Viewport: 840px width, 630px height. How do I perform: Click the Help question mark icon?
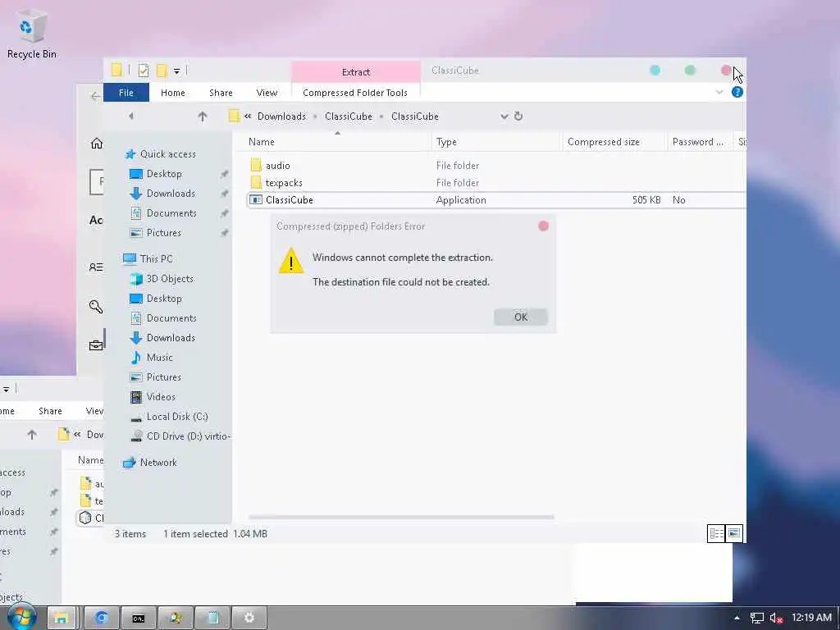(737, 92)
